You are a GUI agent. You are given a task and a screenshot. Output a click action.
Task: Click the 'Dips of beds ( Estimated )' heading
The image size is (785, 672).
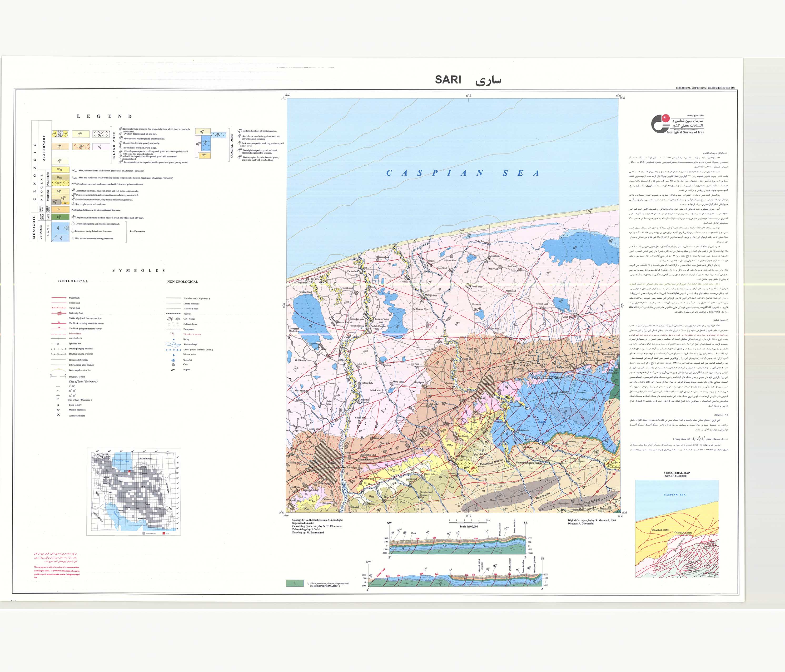tap(83, 382)
